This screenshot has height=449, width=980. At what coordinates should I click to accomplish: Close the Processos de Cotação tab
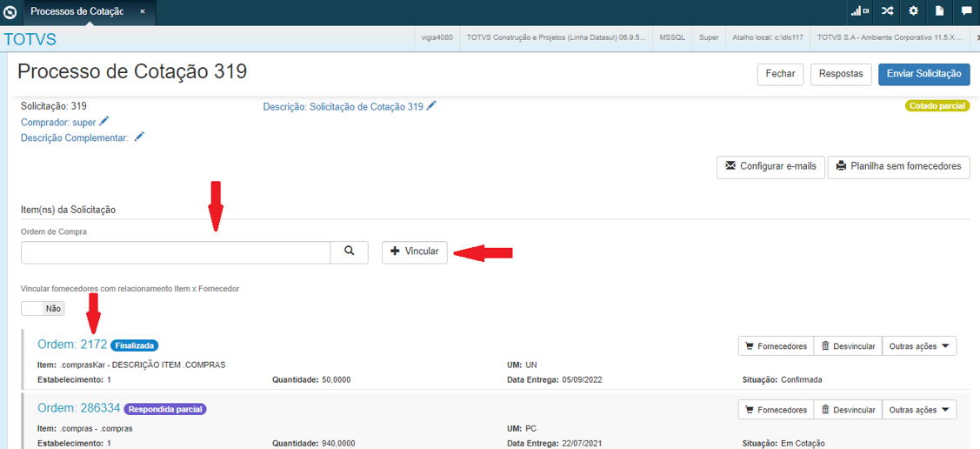pyautogui.click(x=143, y=12)
